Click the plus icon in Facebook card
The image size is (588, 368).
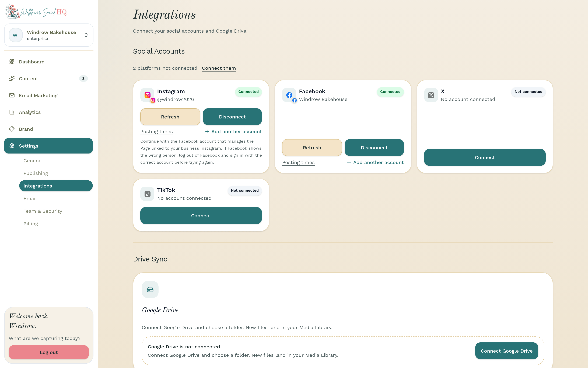pos(349,162)
